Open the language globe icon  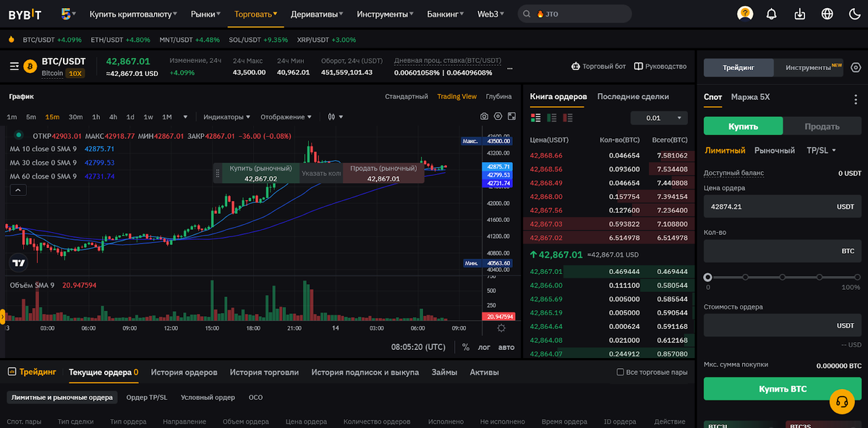pos(827,14)
